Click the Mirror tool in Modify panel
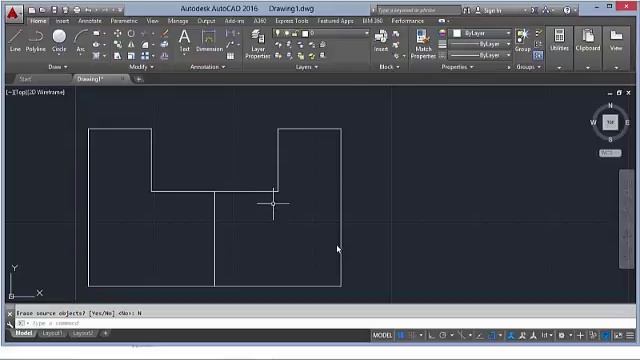Screen dimensions: 640x360 pos(131,44)
